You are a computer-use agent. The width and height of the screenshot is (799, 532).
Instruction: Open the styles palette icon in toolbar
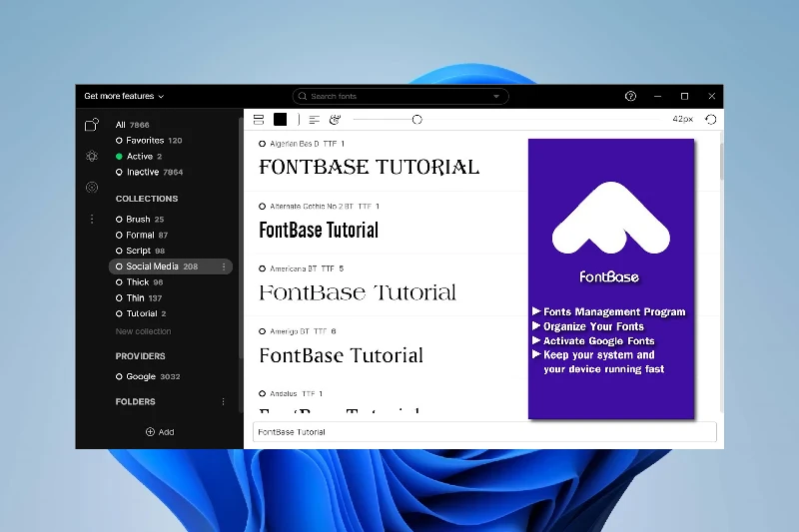(335, 120)
